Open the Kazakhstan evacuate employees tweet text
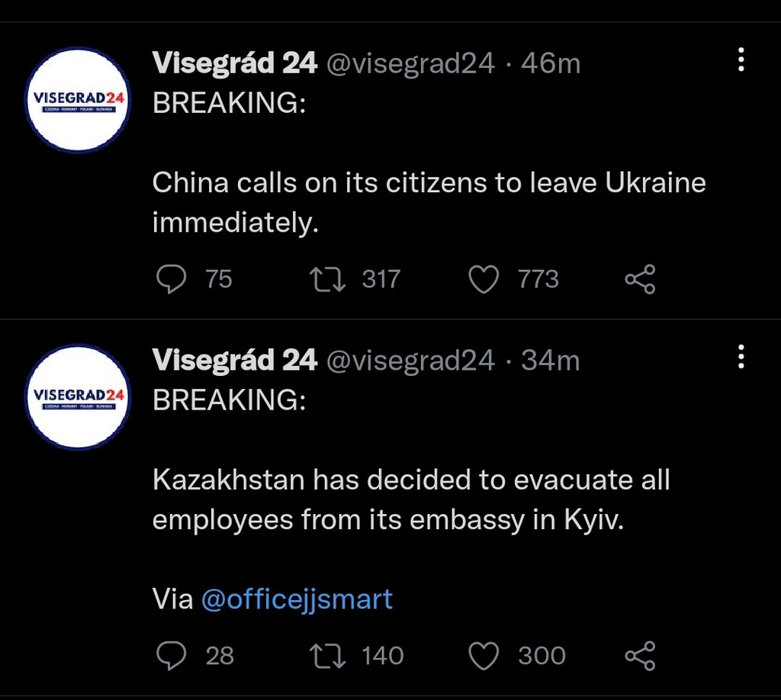 click(x=411, y=500)
